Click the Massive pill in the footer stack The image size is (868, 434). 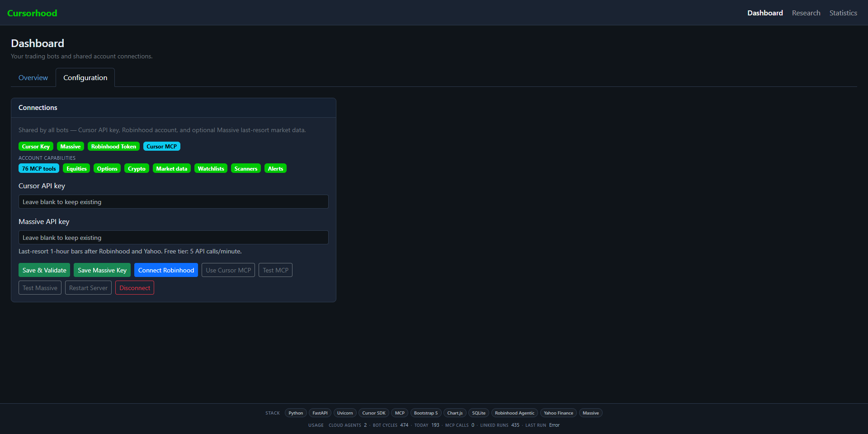point(590,413)
